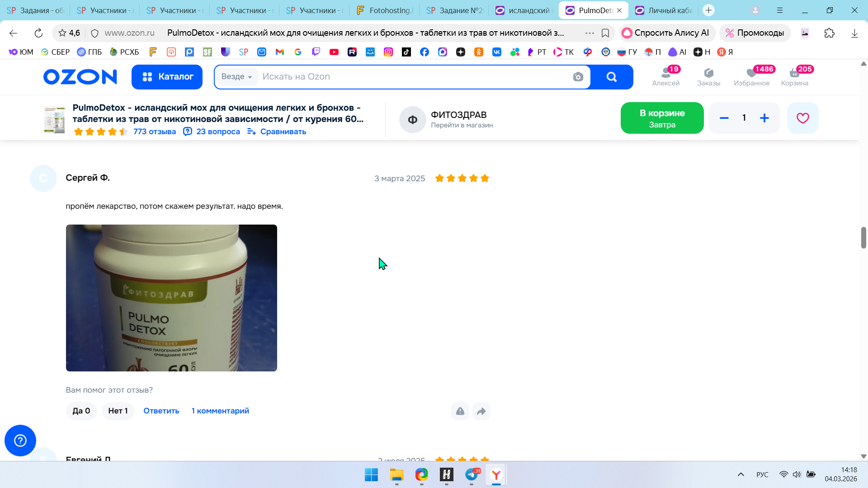The image size is (868, 488).
Task: Click the share arrow icon on review
Action: tap(481, 411)
